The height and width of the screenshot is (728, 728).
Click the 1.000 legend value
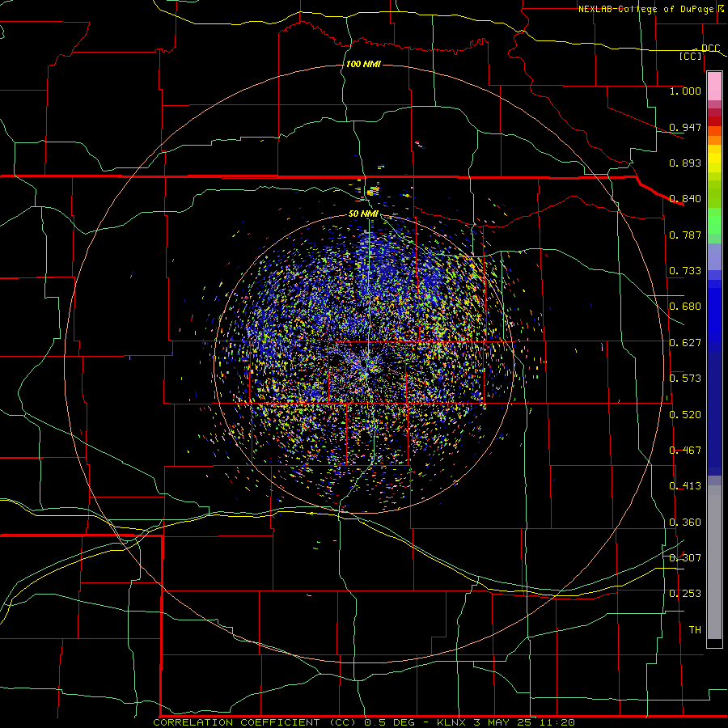tap(685, 91)
